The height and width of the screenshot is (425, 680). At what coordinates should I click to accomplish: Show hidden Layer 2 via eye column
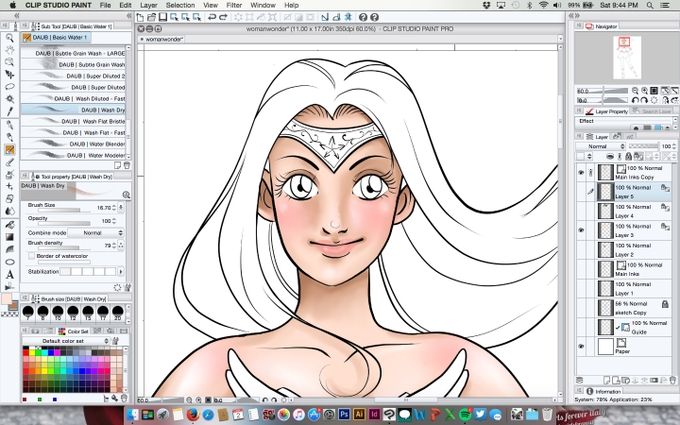[581, 250]
